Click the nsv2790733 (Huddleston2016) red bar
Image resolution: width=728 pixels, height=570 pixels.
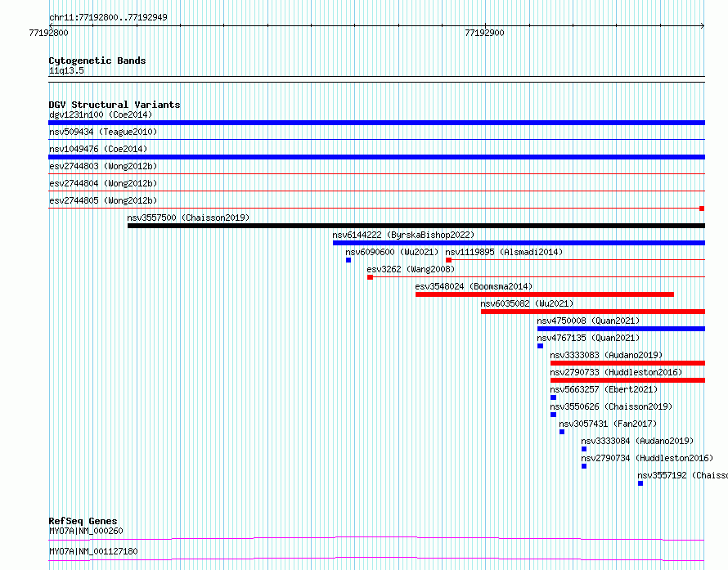pos(627,380)
